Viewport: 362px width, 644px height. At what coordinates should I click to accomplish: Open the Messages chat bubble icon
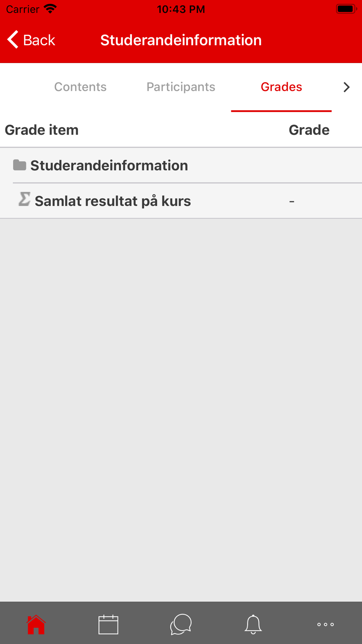181,624
